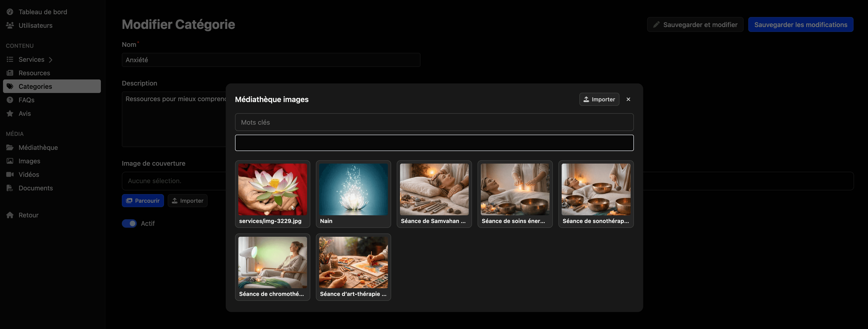Focus the Mots clés search field
The height and width of the screenshot is (329, 868).
point(434,122)
